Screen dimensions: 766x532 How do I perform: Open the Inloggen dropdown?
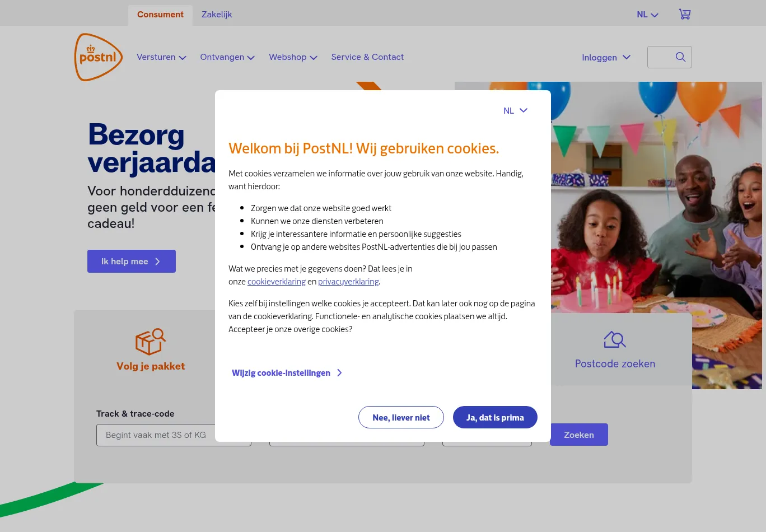pos(606,57)
